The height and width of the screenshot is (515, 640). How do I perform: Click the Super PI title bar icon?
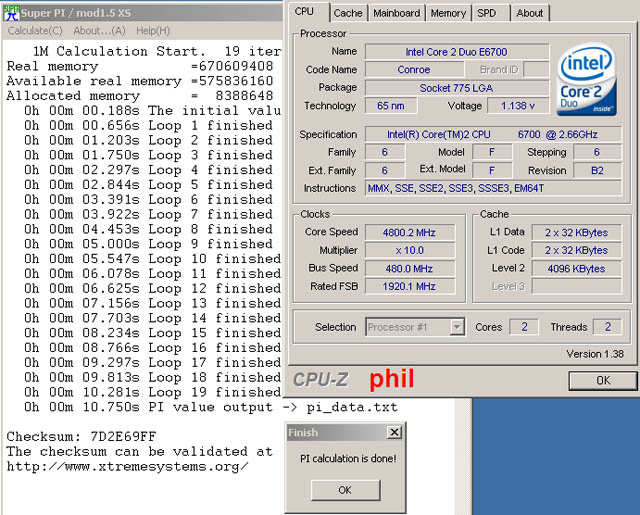tap(10, 11)
